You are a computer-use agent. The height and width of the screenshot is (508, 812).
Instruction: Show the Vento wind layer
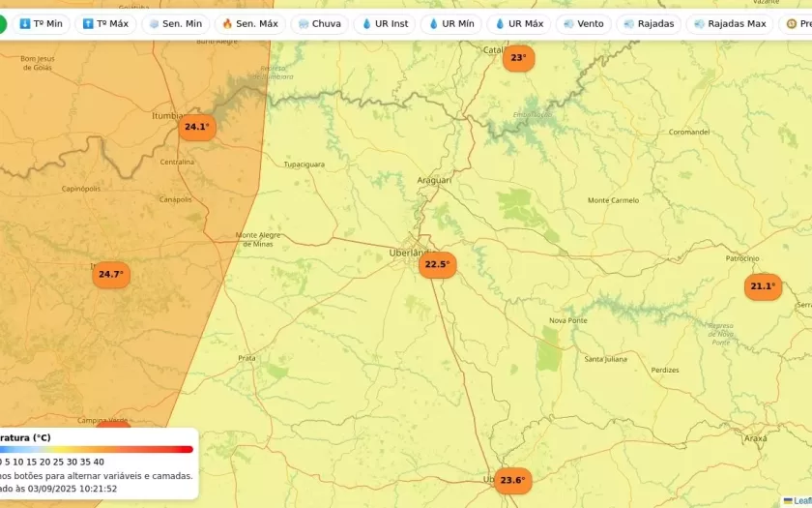[x=583, y=23]
